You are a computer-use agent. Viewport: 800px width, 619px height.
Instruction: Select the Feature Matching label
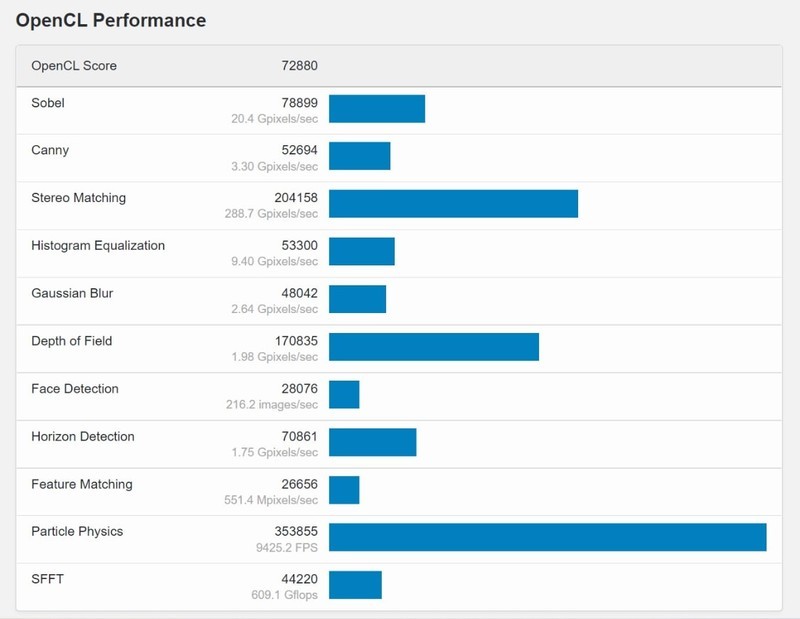81,484
